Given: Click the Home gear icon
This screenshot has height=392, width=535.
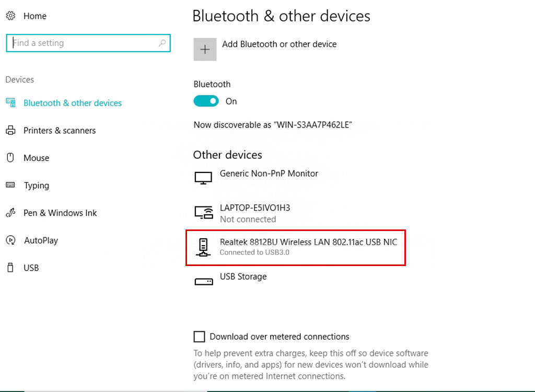Looking at the screenshot, I should (10, 16).
